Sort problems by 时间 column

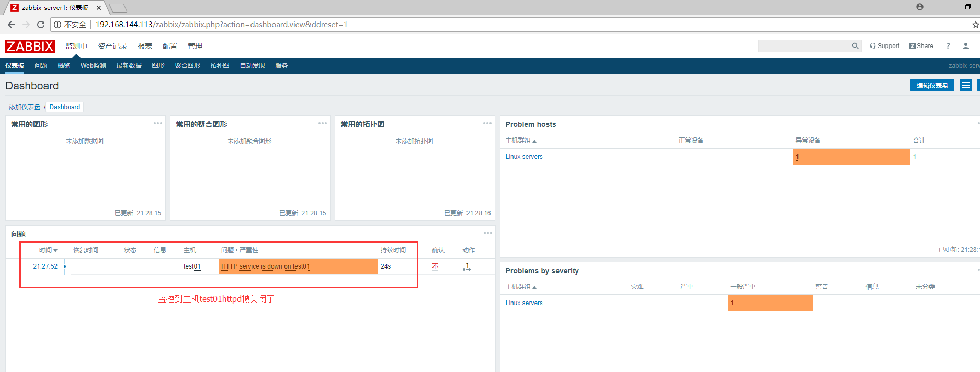tap(48, 250)
